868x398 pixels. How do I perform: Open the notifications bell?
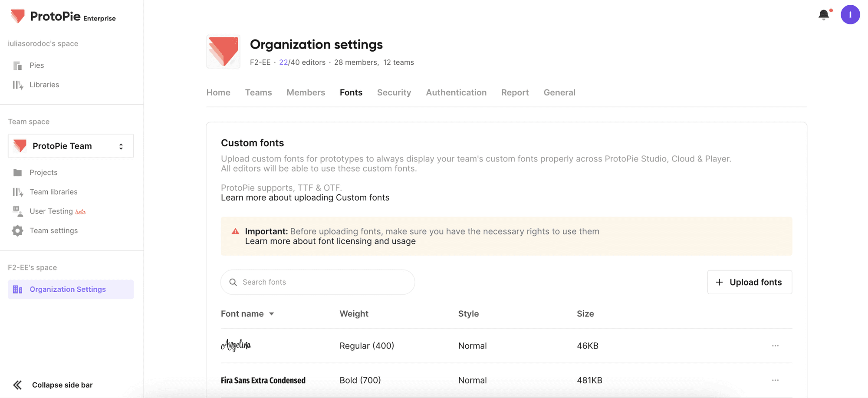pos(823,14)
